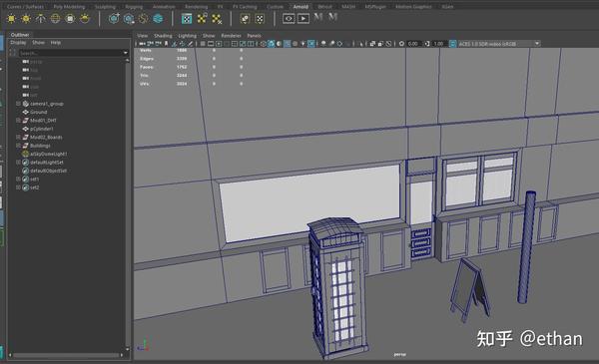Click the dark circular arrow Arnold shelf icon

click(143, 18)
